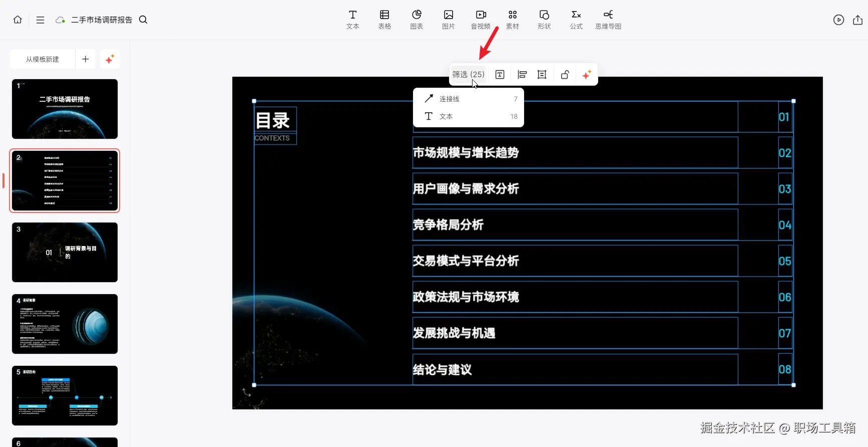
Task: Open the 筛选 (25) filter dropdown
Action: pos(469,74)
